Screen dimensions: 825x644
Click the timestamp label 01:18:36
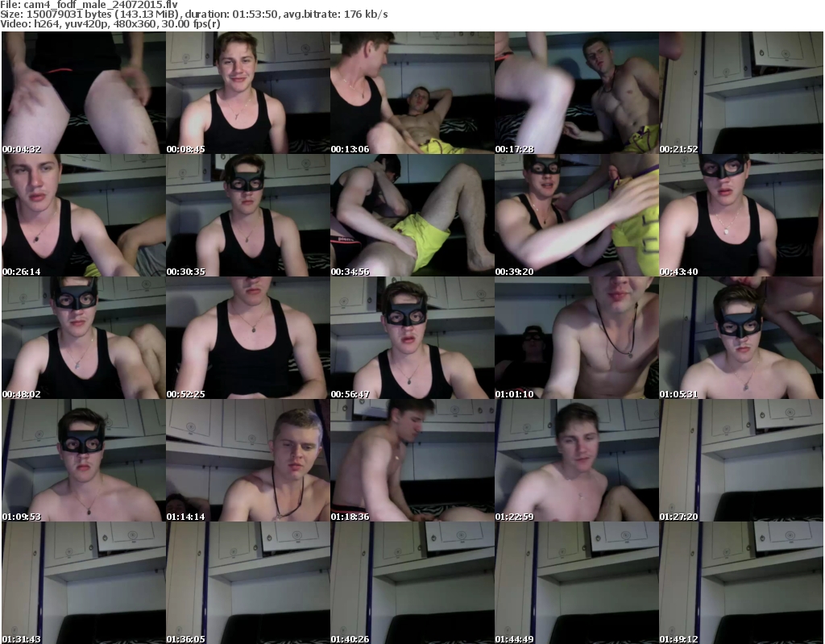point(350,517)
